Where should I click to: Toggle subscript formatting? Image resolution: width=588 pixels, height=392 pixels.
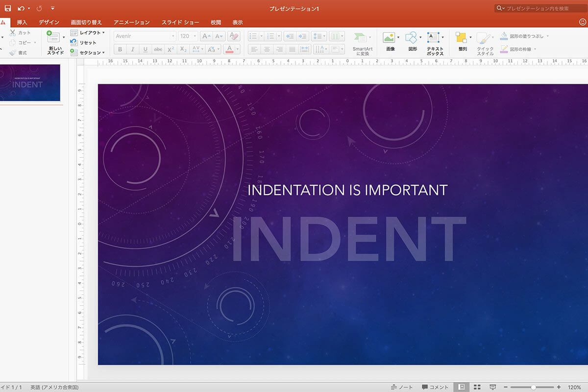click(x=183, y=49)
